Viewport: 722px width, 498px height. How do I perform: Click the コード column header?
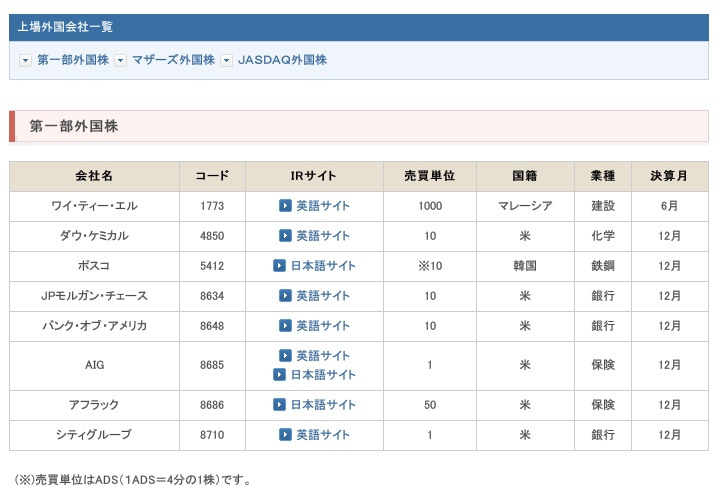pos(212,176)
